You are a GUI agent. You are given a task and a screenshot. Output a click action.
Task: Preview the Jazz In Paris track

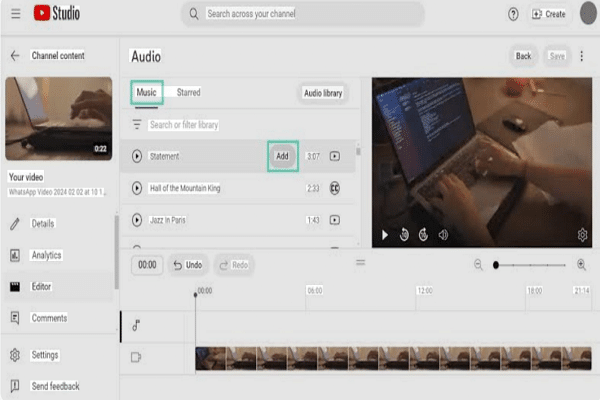tap(137, 220)
